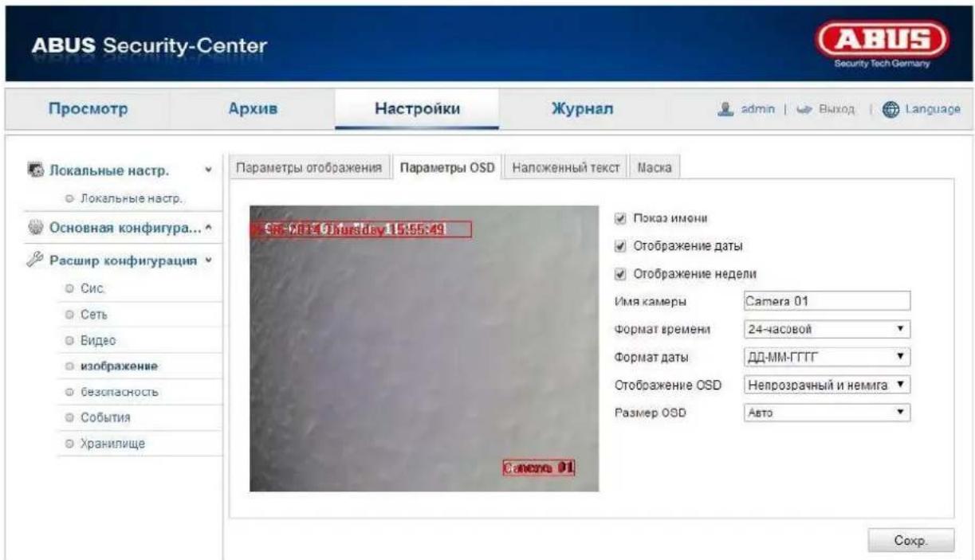Click the date-time OSD overlay box in preview
975x560 pixels.
tap(360, 229)
